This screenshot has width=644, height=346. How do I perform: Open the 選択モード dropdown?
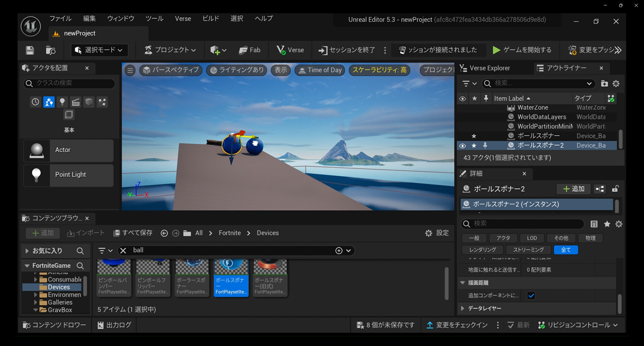pos(99,50)
